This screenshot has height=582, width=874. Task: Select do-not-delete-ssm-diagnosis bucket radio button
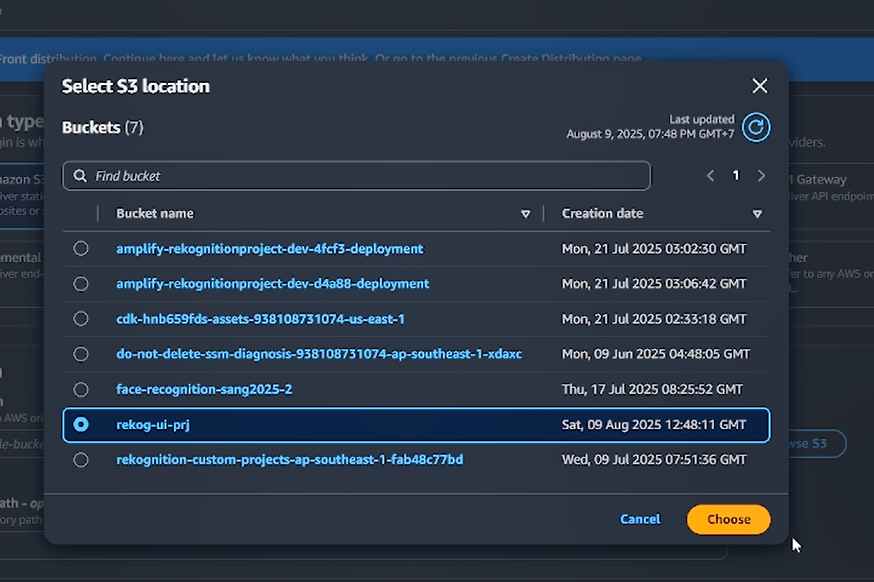[81, 354]
